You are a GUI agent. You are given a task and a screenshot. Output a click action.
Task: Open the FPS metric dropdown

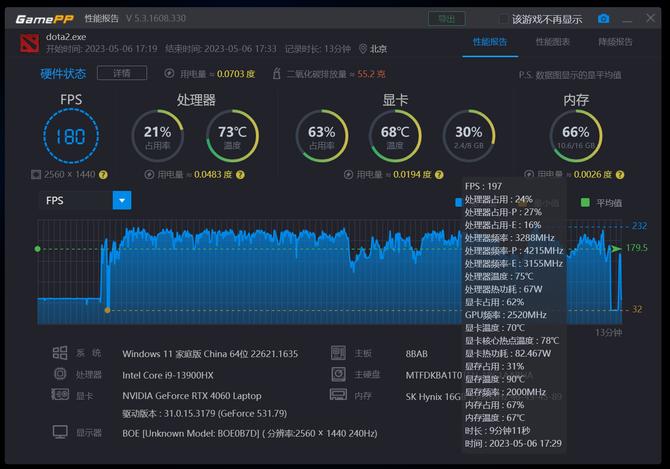pyautogui.click(x=121, y=200)
